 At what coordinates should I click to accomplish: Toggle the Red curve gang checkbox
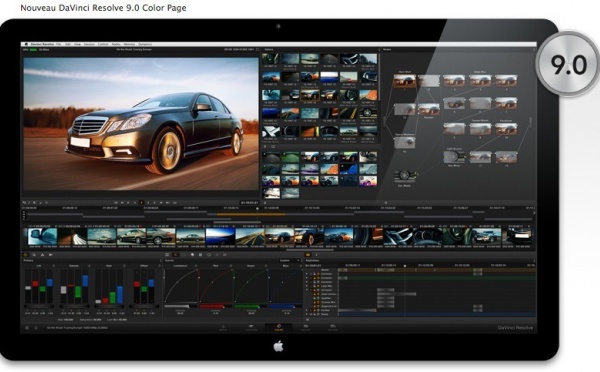(x=231, y=266)
